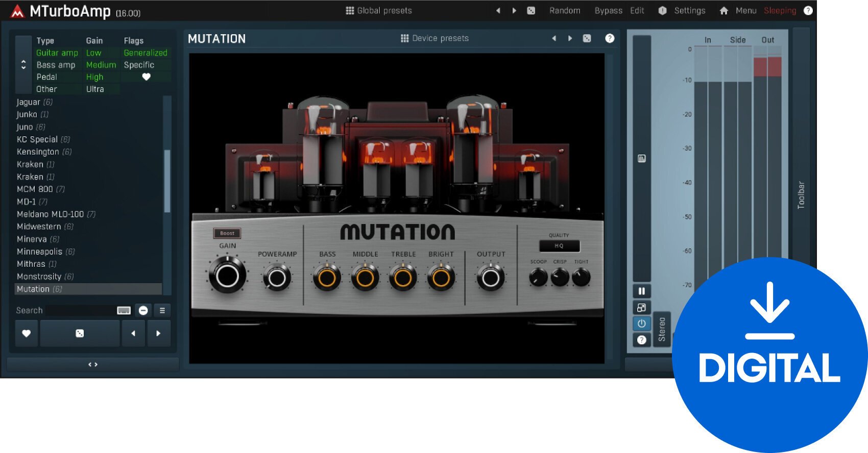The height and width of the screenshot is (453, 868).
Task: Select Mutation (6) device
Action: click(x=89, y=289)
